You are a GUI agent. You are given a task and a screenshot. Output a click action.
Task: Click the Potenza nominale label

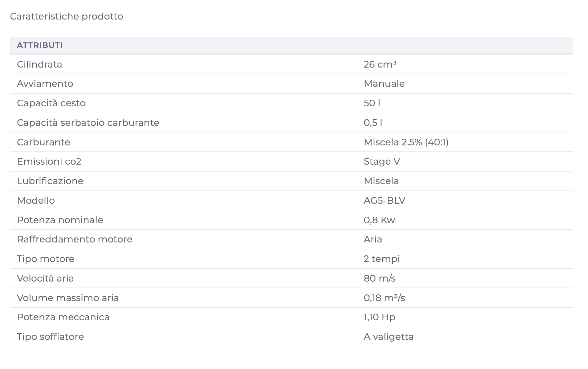60,220
